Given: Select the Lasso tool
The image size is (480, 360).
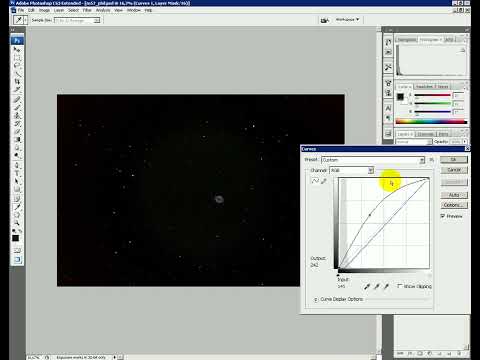Looking at the screenshot, I should click(x=17, y=65).
